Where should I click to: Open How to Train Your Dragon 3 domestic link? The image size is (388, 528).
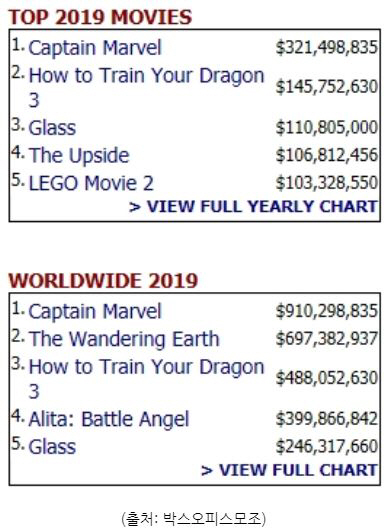[146, 88]
